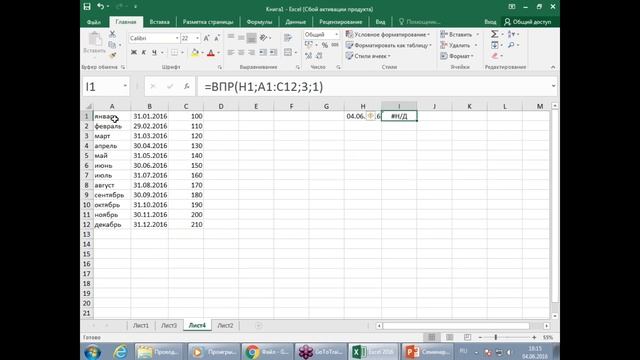Screen dimensions: 640x360
Task: Switch to sheet tab Лист2
Action: (x=225, y=325)
